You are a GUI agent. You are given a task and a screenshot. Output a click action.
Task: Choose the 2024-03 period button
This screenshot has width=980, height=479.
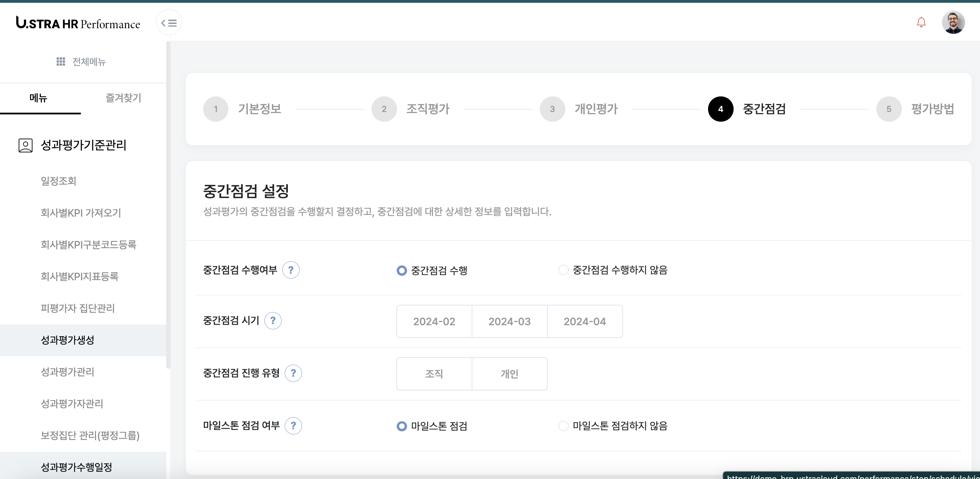[509, 321]
